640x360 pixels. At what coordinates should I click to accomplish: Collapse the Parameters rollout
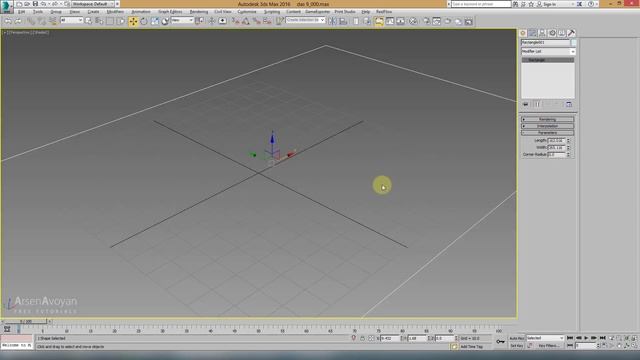547,133
